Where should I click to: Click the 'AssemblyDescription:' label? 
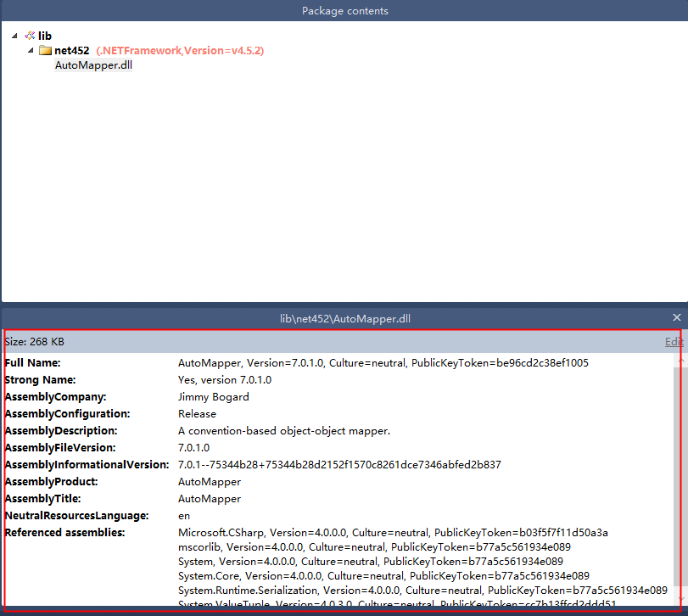click(x=61, y=431)
